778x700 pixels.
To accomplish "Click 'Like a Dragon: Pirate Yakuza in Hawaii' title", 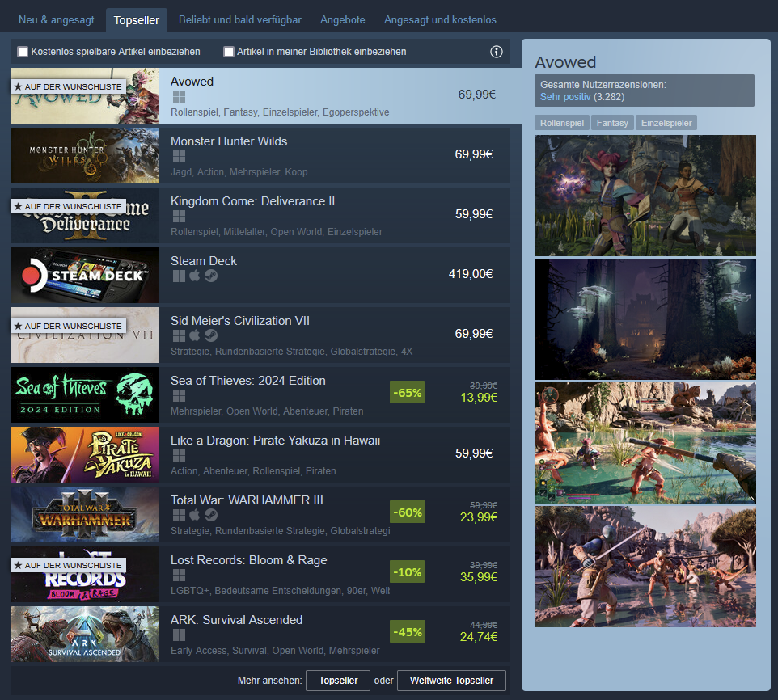I will (x=276, y=441).
